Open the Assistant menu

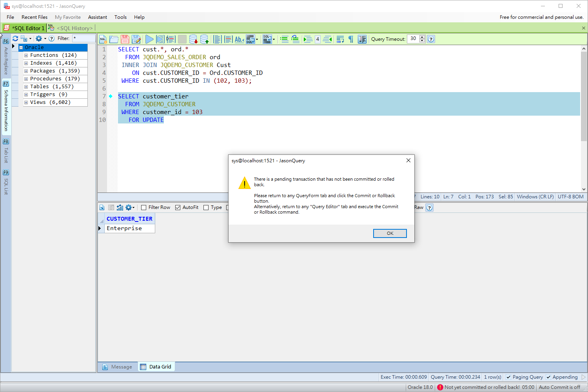98,17
